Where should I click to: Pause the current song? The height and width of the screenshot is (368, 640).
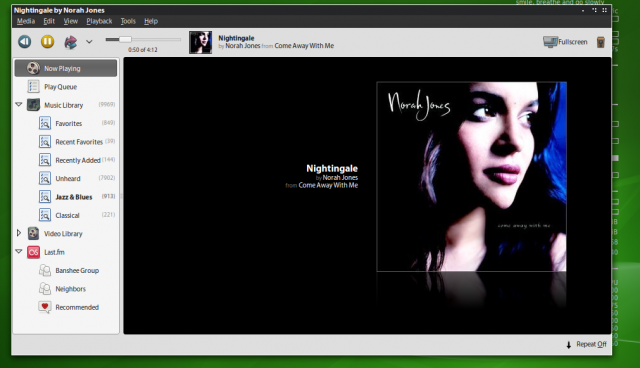[47, 42]
